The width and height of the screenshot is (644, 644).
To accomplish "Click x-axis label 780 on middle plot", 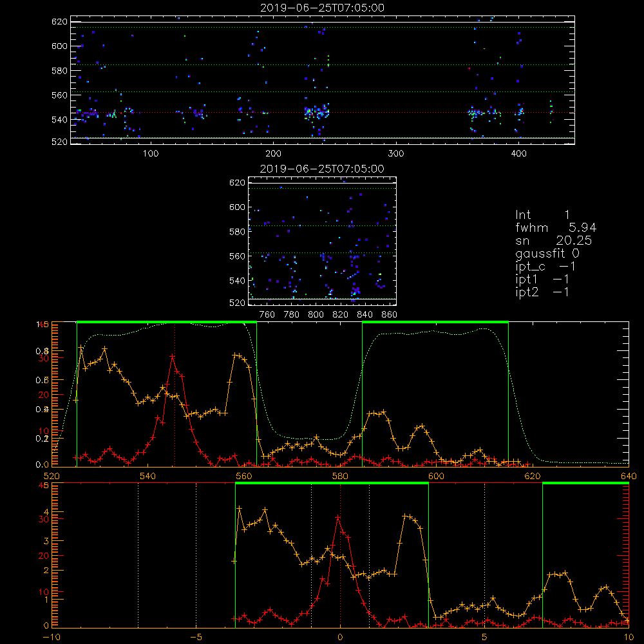I will 292,315.
